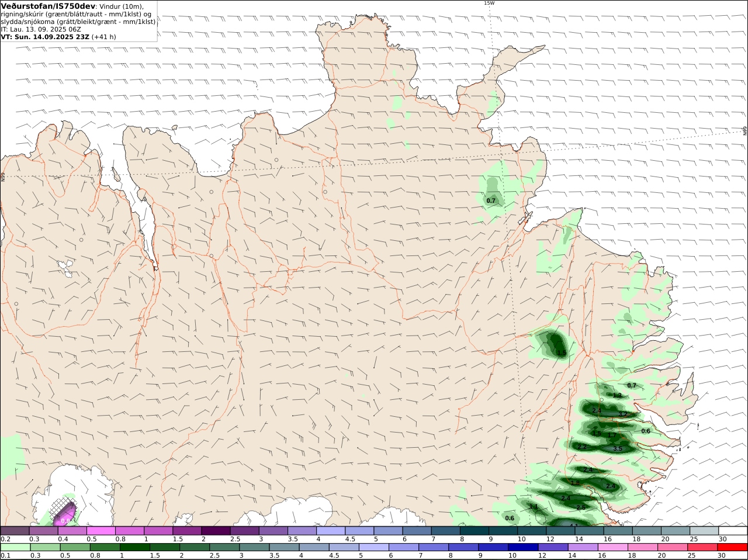The image size is (748, 560).
Task: Click the 1.1 precipitation value on the map
Action: [533, 506]
